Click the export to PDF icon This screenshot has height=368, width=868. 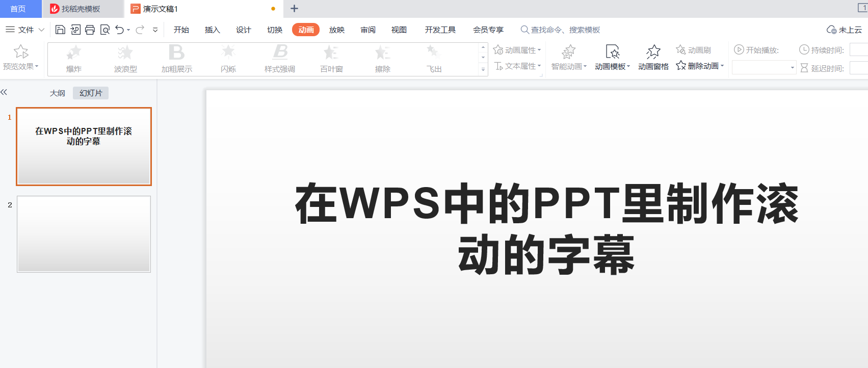(75, 30)
